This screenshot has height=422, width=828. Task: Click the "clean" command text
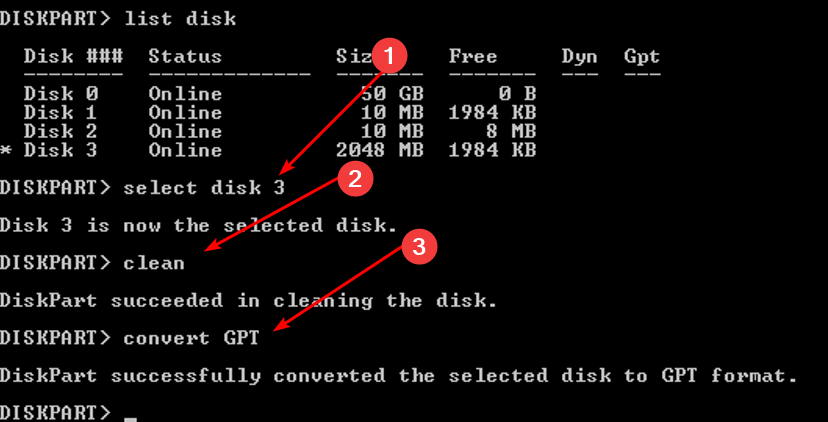(x=154, y=262)
